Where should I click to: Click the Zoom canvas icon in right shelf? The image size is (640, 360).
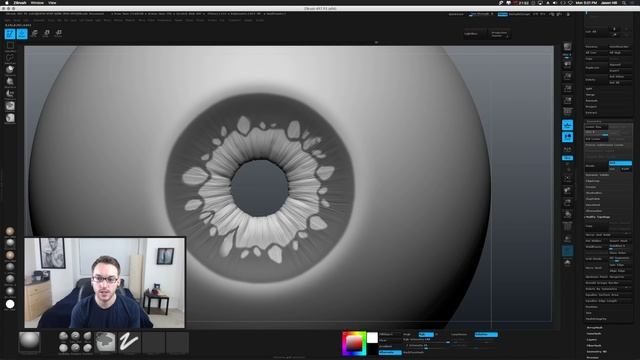567,76
